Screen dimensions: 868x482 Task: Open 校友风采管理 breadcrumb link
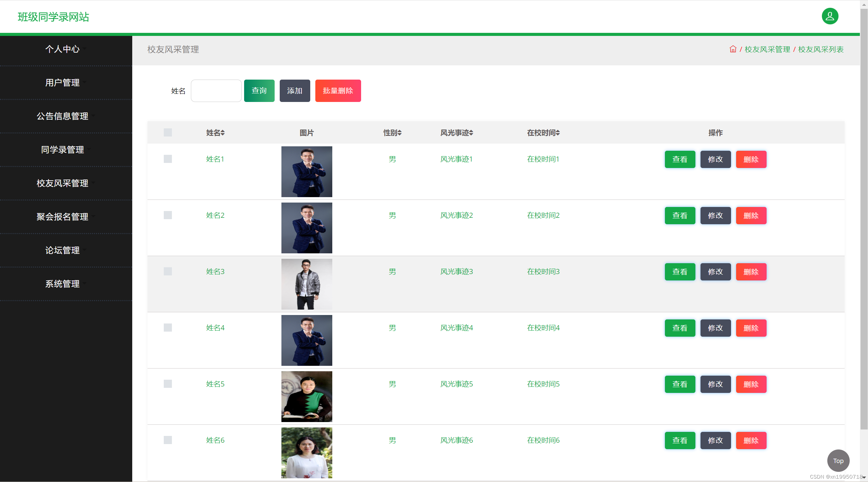767,49
